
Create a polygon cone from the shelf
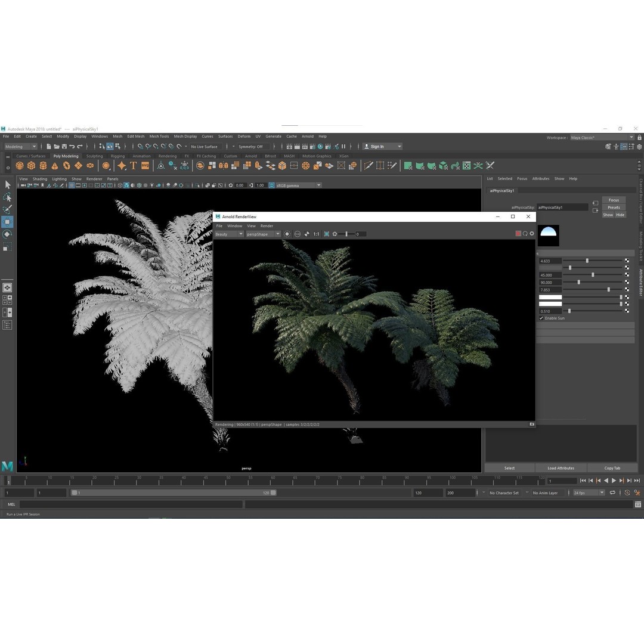55,166
